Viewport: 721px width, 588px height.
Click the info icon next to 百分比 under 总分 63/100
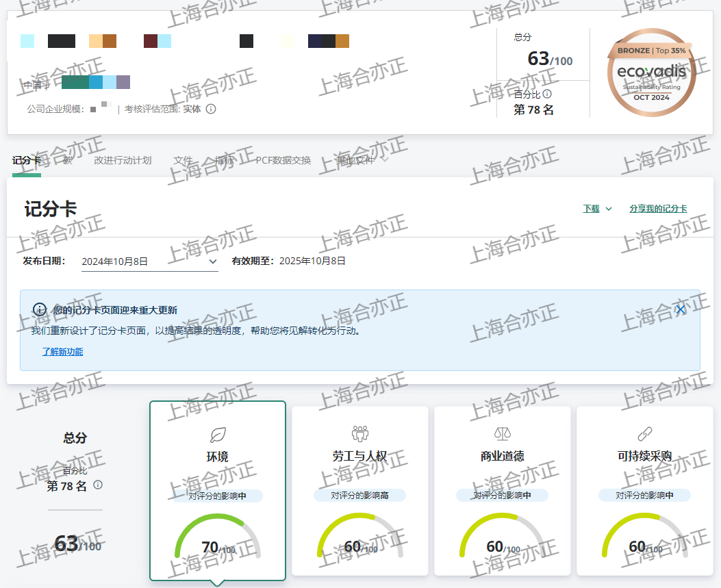[547, 94]
